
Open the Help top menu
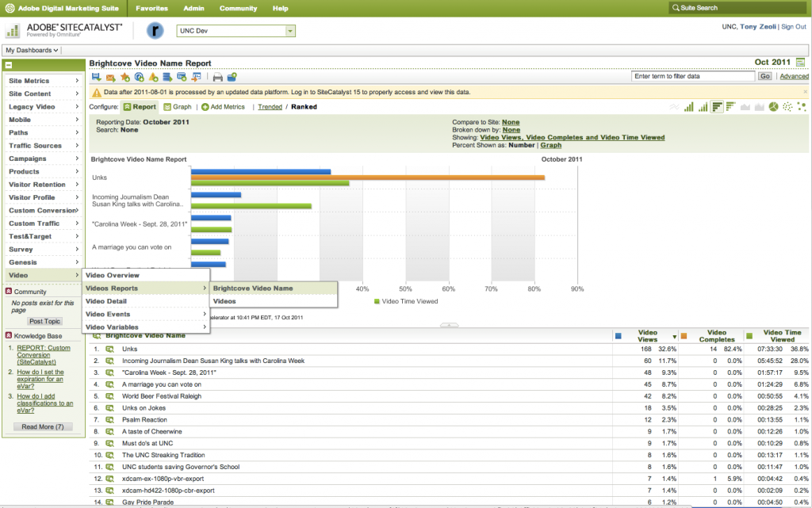pyautogui.click(x=280, y=8)
